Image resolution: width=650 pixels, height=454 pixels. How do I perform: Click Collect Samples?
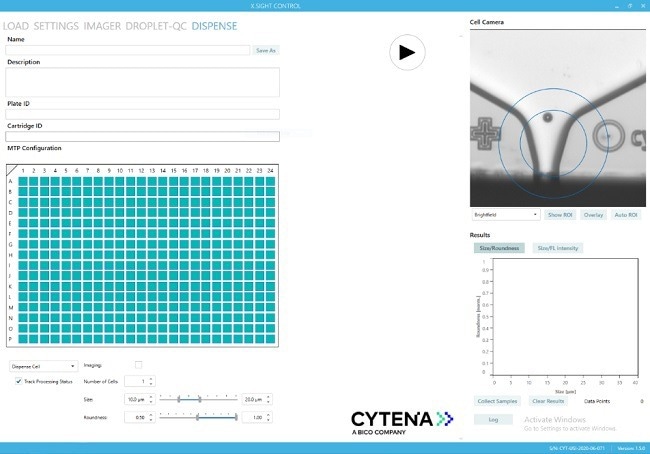point(497,401)
